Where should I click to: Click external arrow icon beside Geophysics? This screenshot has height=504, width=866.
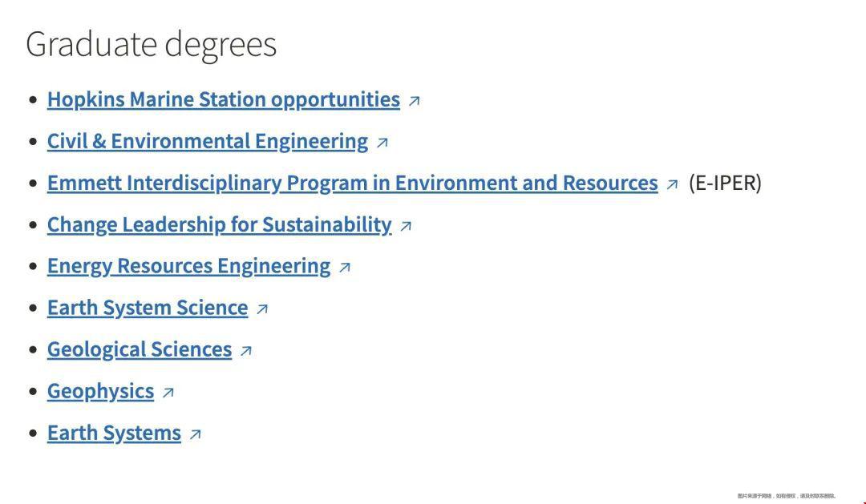click(168, 393)
